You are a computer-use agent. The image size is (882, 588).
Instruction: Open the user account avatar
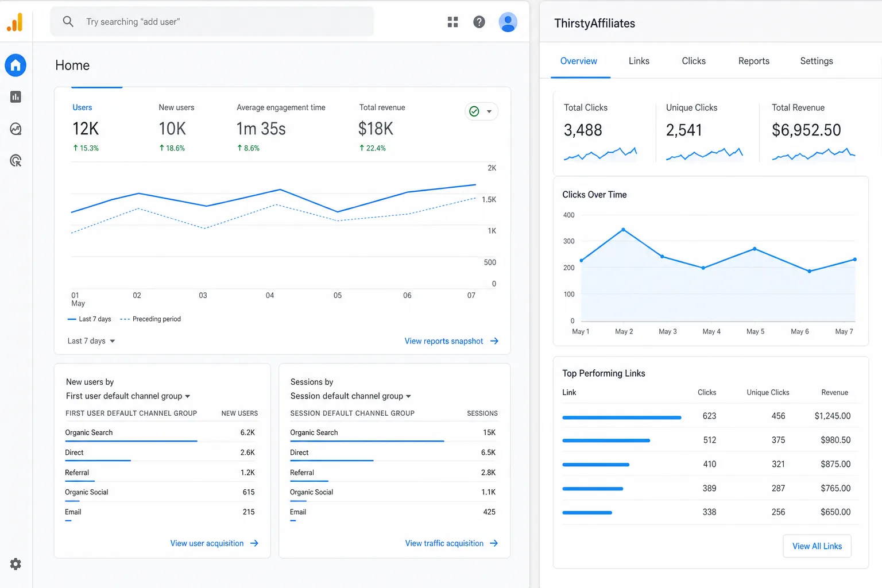coord(508,22)
